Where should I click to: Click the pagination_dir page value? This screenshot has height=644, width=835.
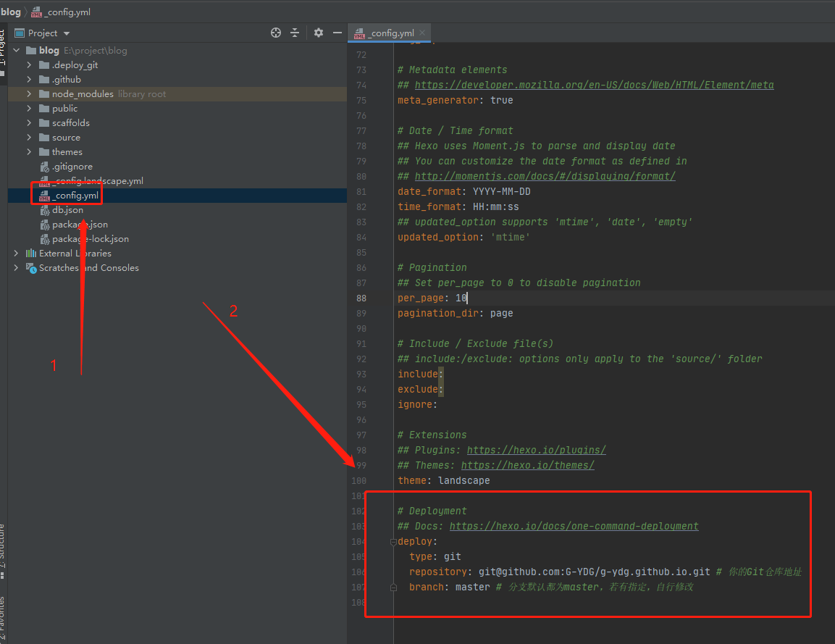(x=502, y=313)
